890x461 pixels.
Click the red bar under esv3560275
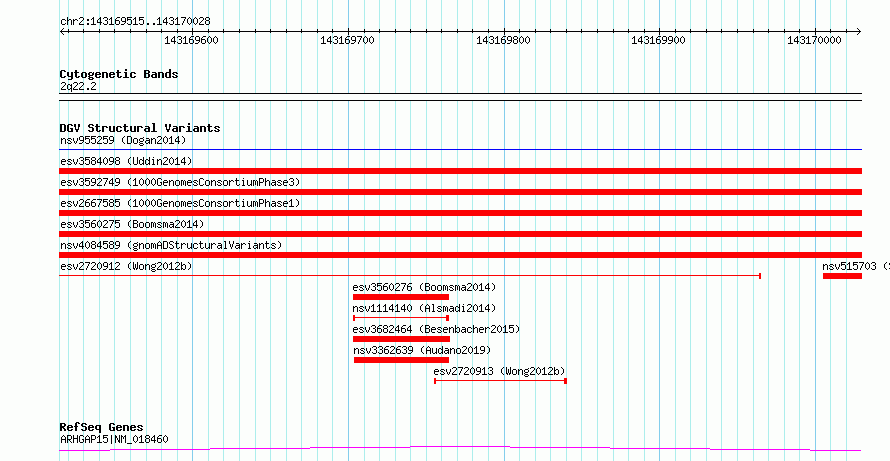tap(460, 234)
